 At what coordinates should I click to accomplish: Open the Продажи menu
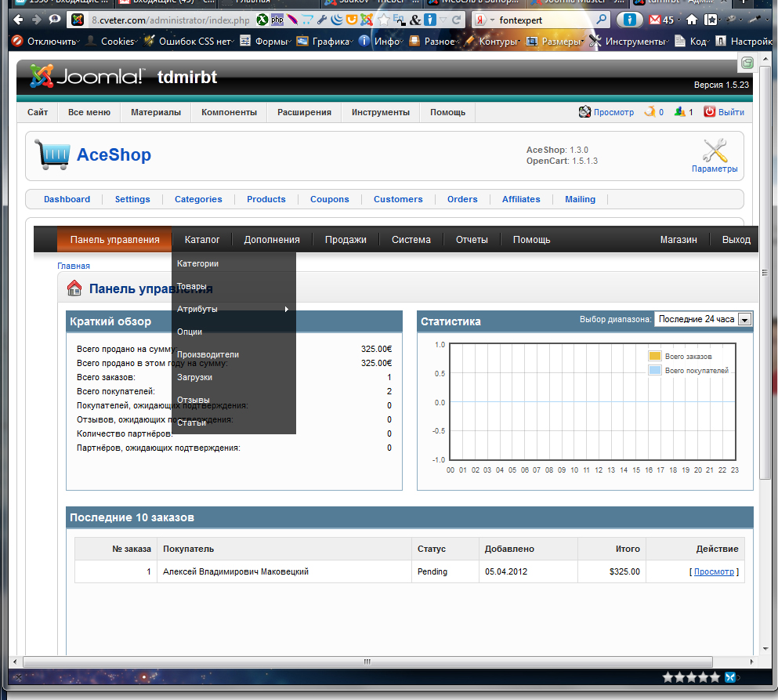pyautogui.click(x=346, y=240)
